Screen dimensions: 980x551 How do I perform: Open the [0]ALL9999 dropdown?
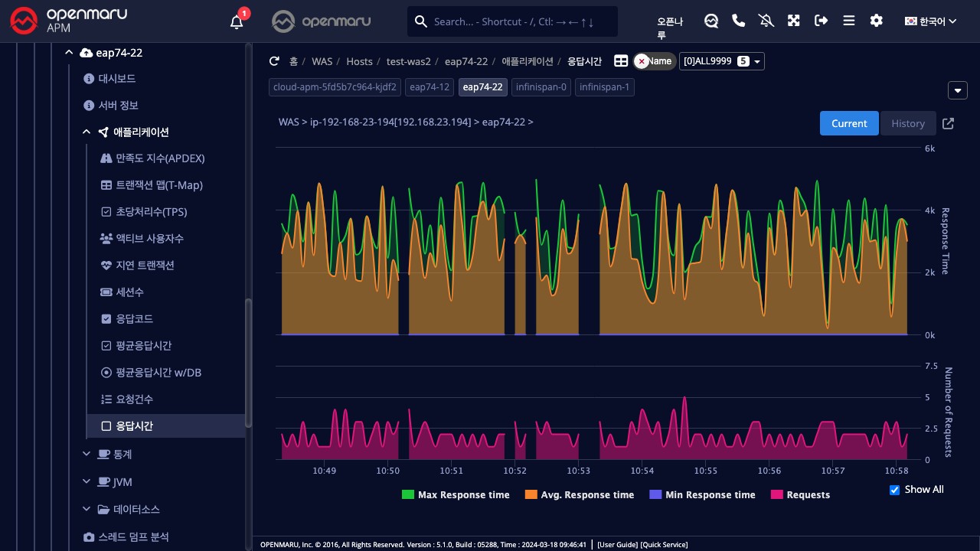point(721,61)
